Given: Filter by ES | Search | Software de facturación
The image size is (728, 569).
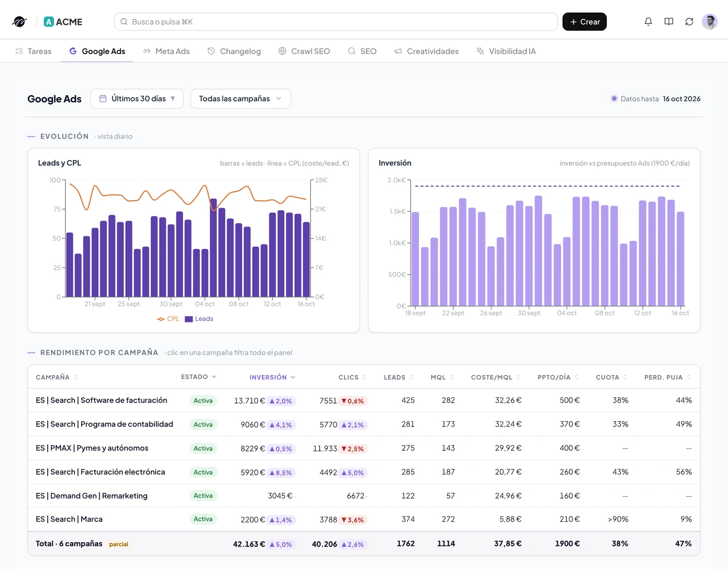Looking at the screenshot, I should point(101,400).
